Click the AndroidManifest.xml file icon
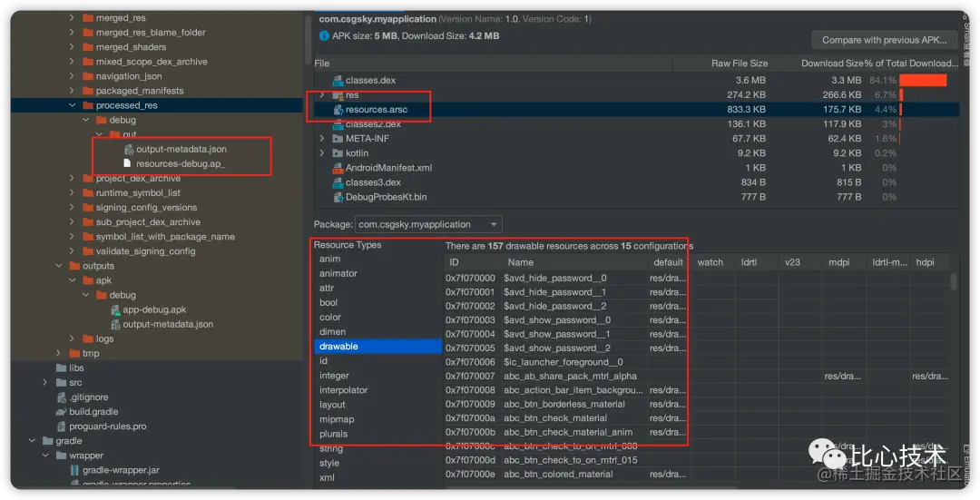 coord(338,168)
